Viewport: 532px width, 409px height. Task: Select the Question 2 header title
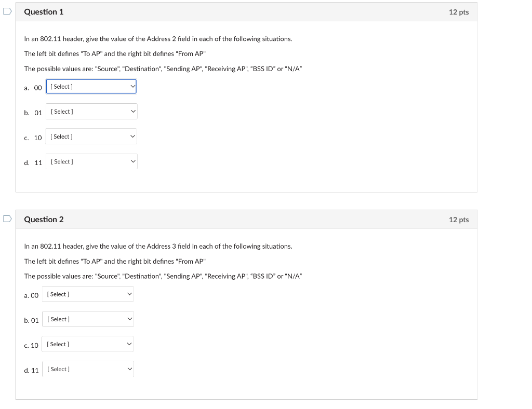click(44, 219)
